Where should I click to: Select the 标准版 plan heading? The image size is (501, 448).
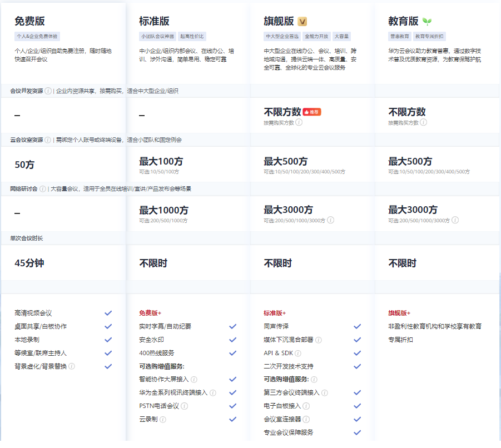154,21
